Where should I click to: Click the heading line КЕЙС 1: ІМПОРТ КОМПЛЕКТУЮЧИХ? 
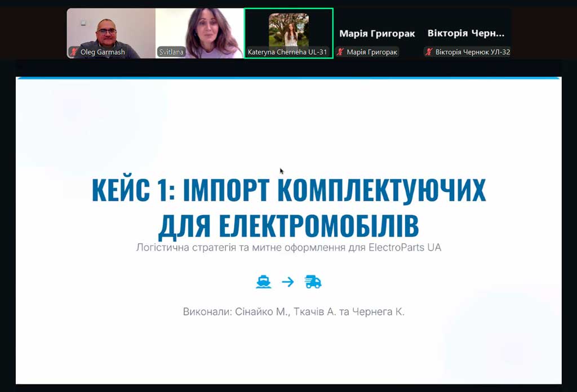[x=288, y=191]
